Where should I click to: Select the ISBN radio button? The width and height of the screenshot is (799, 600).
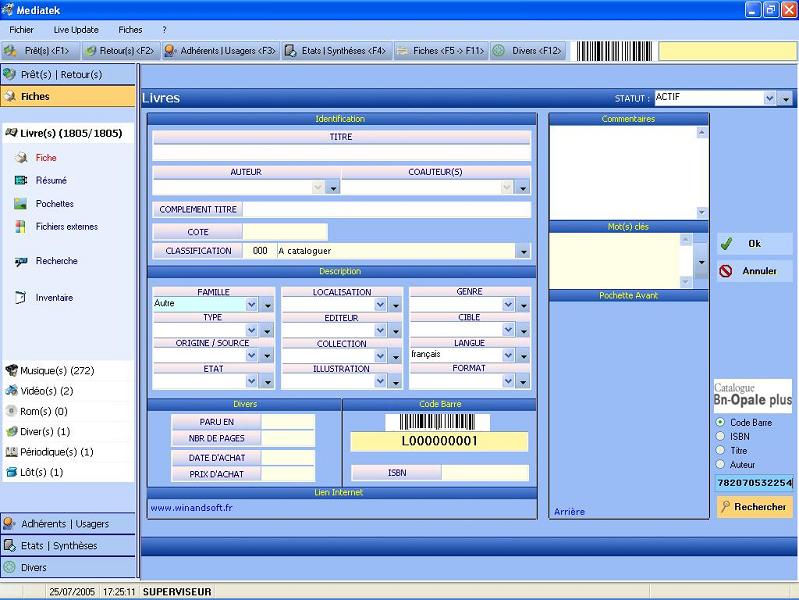pyautogui.click(x=720, y=436)
